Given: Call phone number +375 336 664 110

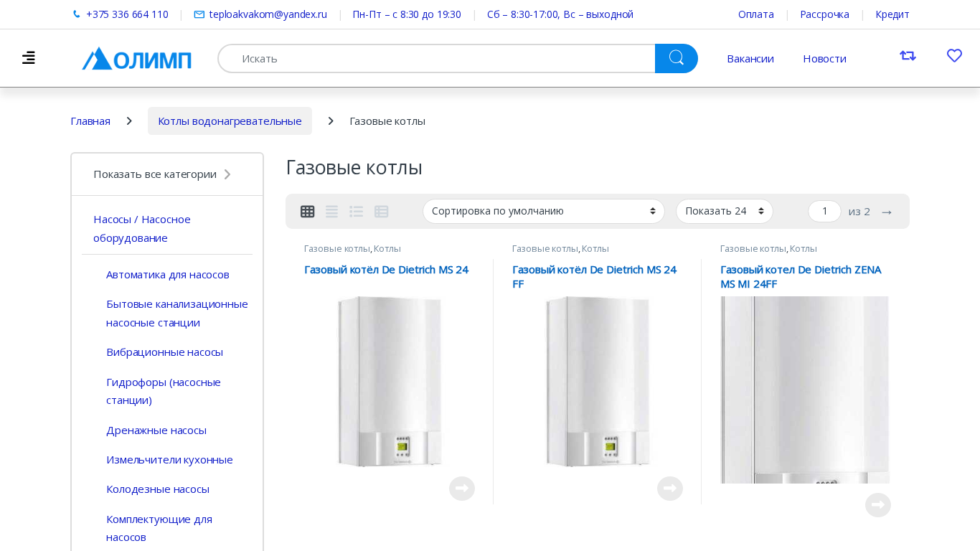Looking at the screenshot, I should coord(127,14).
